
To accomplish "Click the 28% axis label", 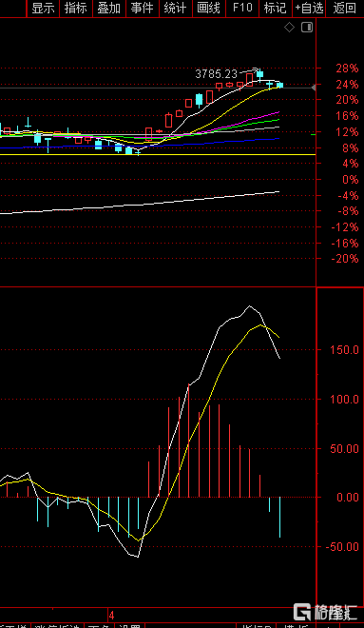I will pos(347,69).
